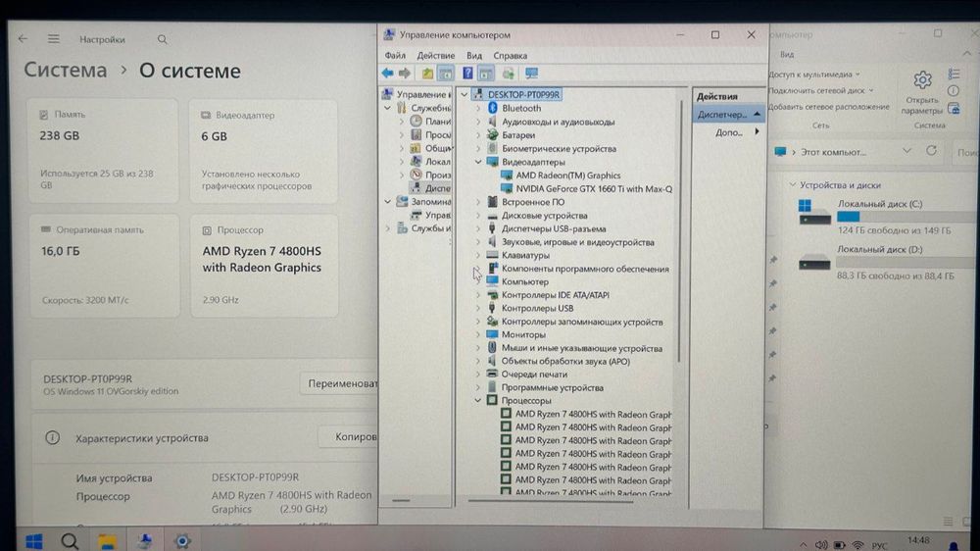Click the Forward arrow in Computer Management toolbar

pos(405,74)
